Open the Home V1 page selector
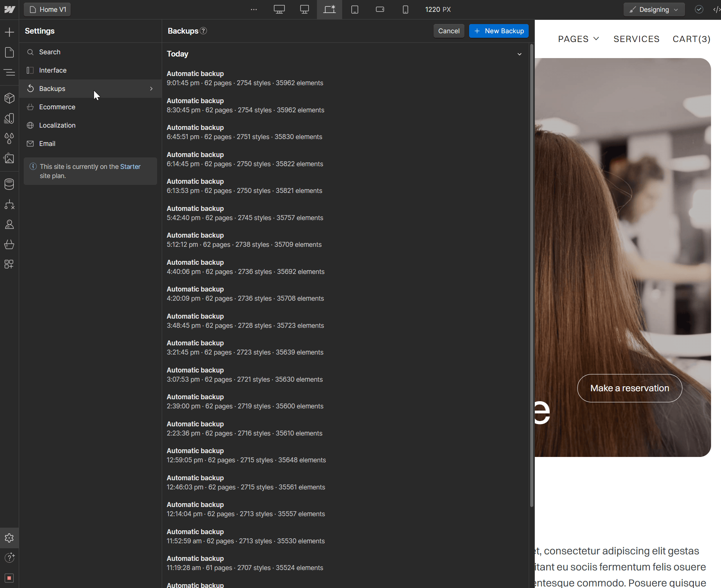The image size is (721, 588). 47,10
